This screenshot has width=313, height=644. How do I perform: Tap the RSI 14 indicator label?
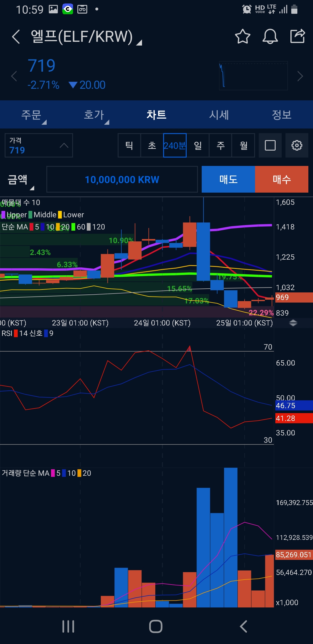(x=14, y=333)
